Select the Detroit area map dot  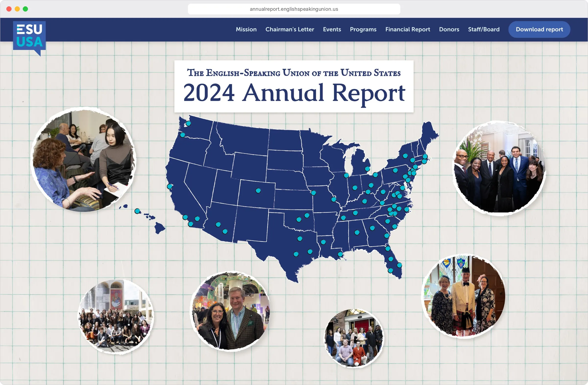pyautogui.click(x=367, y=169)
